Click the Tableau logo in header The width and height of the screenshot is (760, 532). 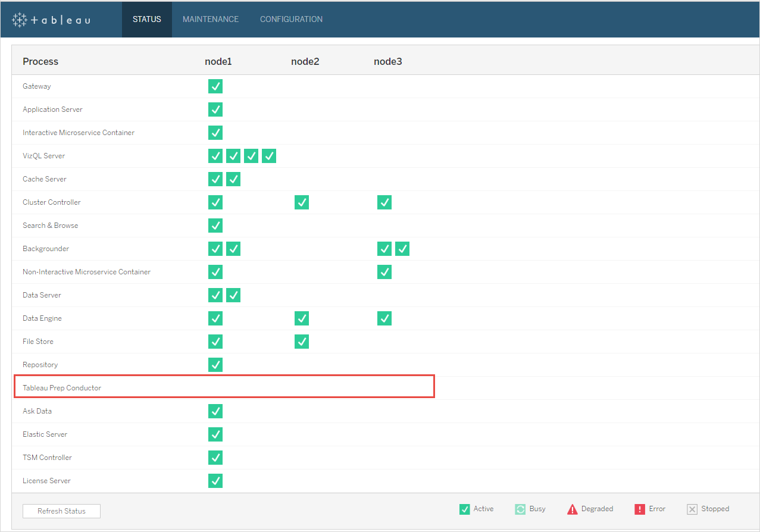click(x=51, y=20)
